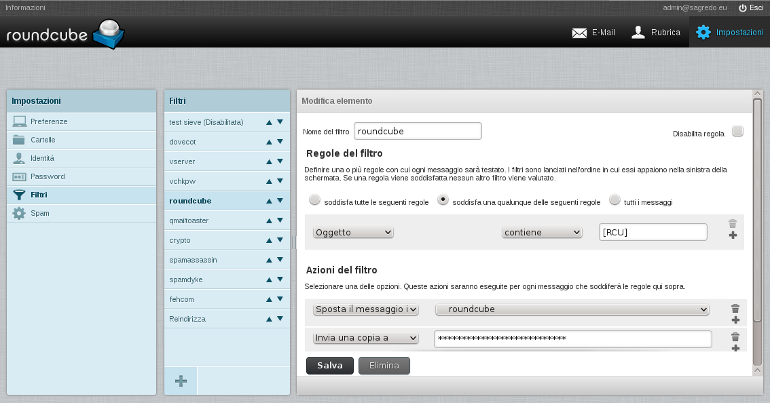Toggle the Disabilita regola checkbox
This screenshot has width=770, height=403.
tap(738, 132)
